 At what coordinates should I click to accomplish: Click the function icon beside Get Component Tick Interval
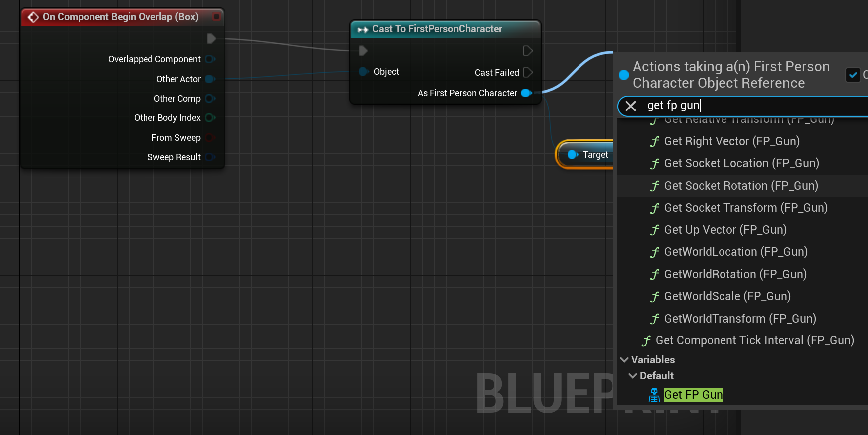646,341
